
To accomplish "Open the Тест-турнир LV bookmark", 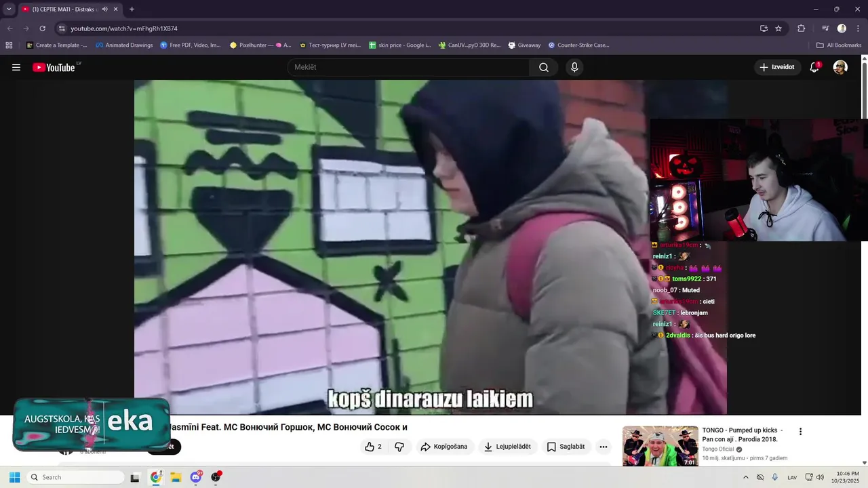I will pyautogui.click(x=330, y=45).
